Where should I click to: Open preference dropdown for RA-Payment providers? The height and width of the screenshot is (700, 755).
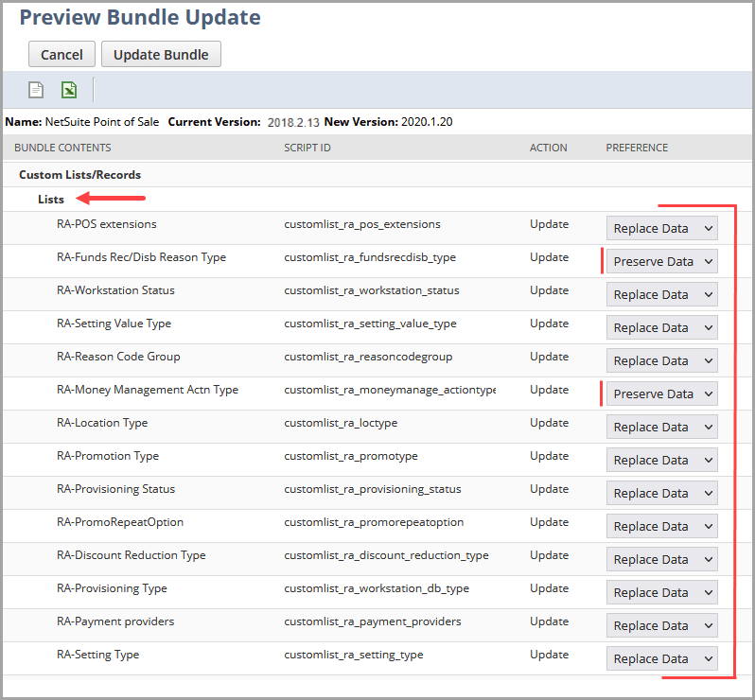pos(661,626)
